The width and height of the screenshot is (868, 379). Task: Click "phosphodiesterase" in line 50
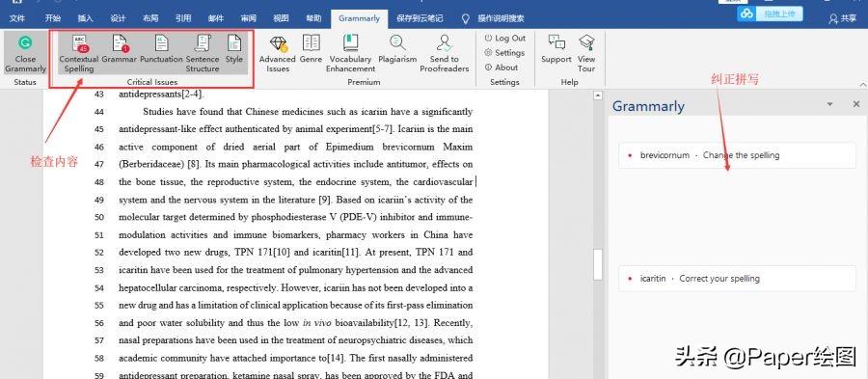(x=290, y=217)
